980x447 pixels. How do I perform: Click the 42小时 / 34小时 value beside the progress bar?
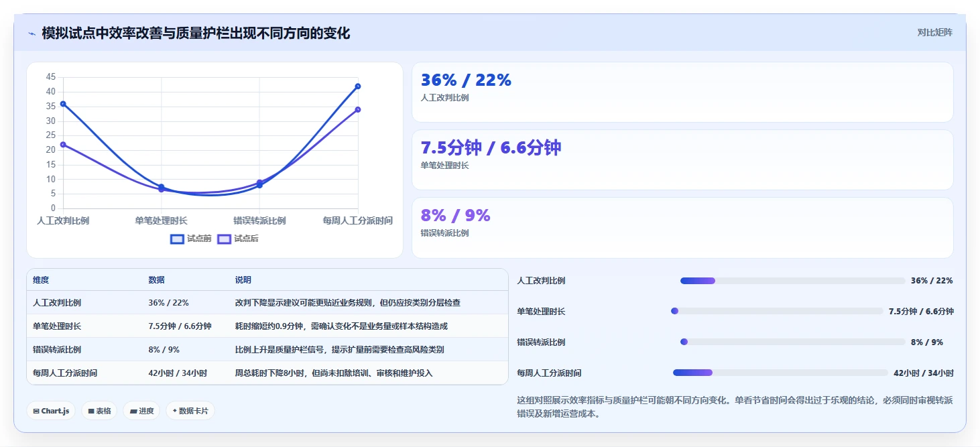point(924,373)
